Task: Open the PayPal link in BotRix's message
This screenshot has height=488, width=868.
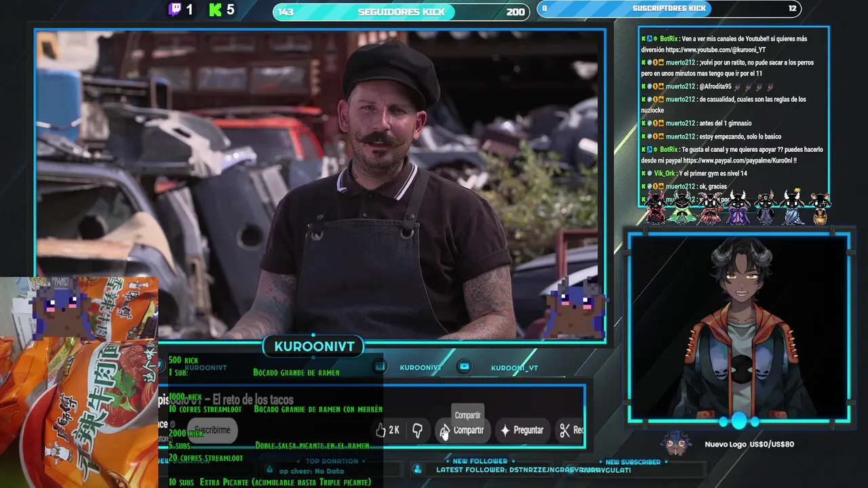Action: 738,161
